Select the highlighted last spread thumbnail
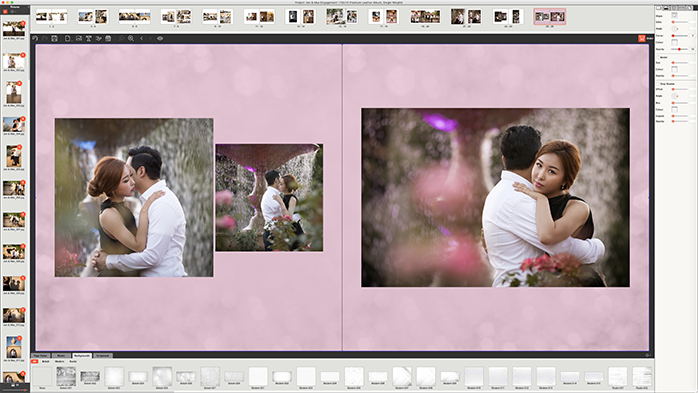The width and height of the screenshot is (698, 393). (550, 17)
